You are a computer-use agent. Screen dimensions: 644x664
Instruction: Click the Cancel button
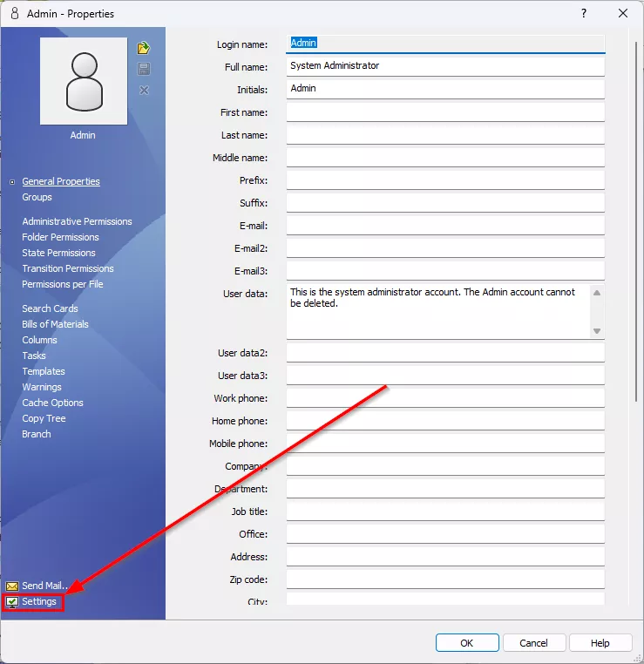tap(533, 643)
